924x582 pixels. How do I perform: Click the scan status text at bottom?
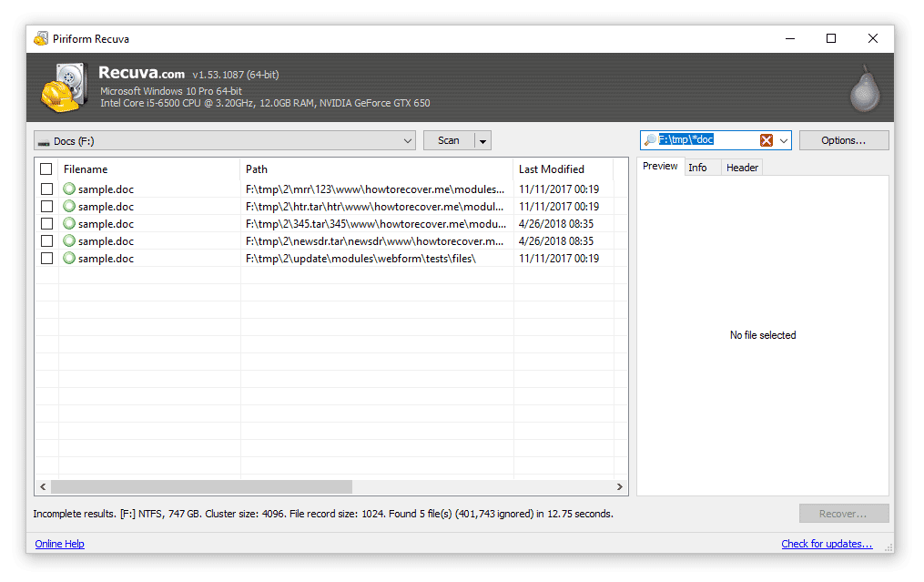[323, 514]
